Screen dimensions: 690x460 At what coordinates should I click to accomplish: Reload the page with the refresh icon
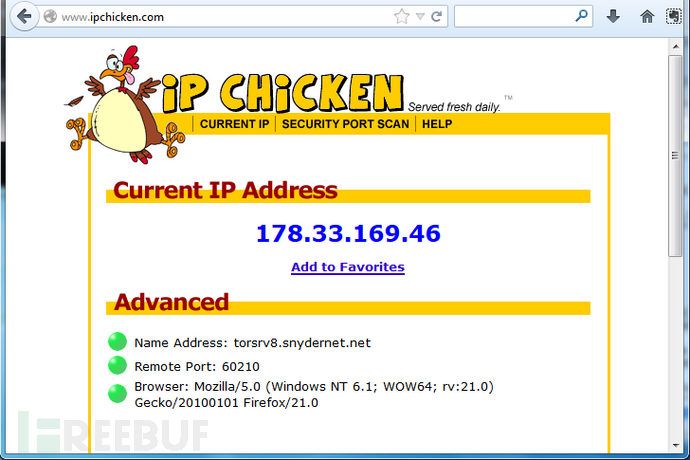click(x=436, y=17)
